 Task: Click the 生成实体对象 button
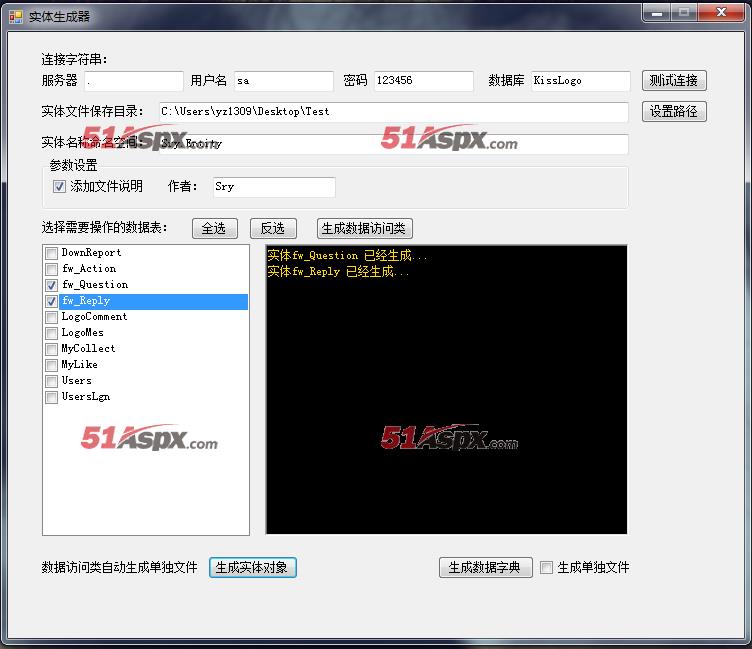coord(252,567)
